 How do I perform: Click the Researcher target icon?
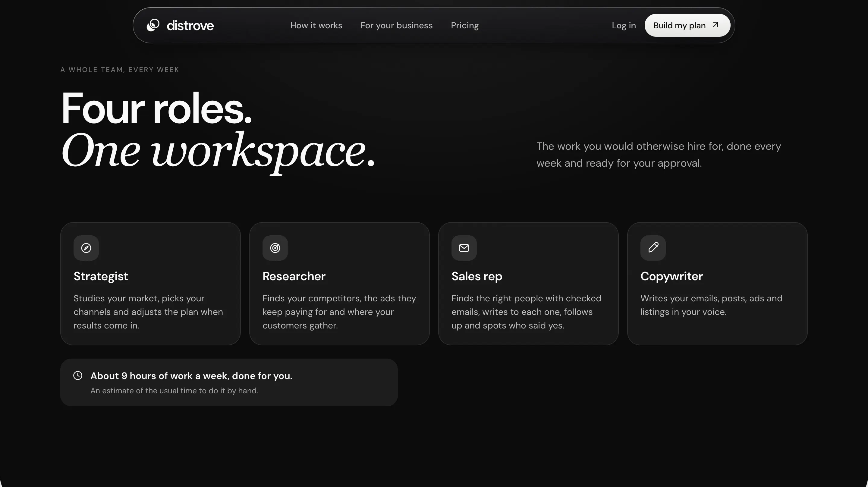(275, 248)
